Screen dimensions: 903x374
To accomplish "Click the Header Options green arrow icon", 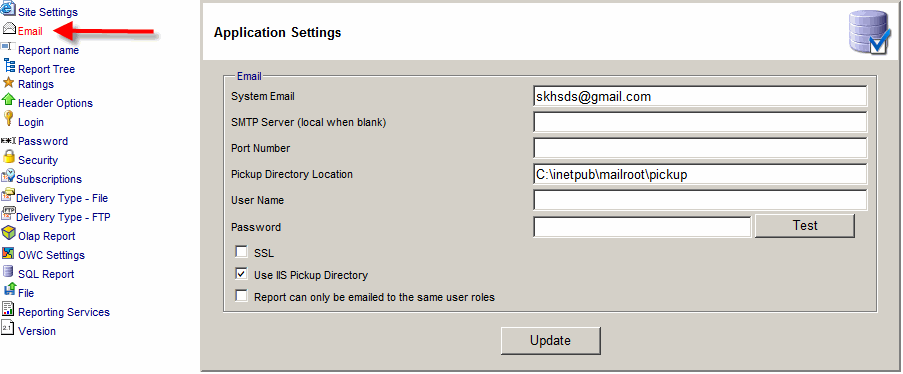I will click(x=9, y=100).
